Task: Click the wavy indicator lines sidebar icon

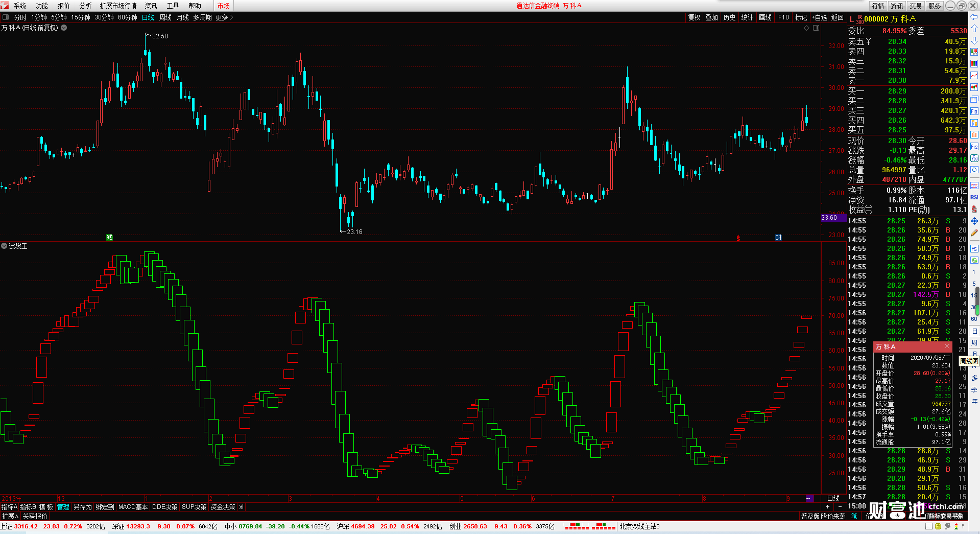Action: (974, 185)
